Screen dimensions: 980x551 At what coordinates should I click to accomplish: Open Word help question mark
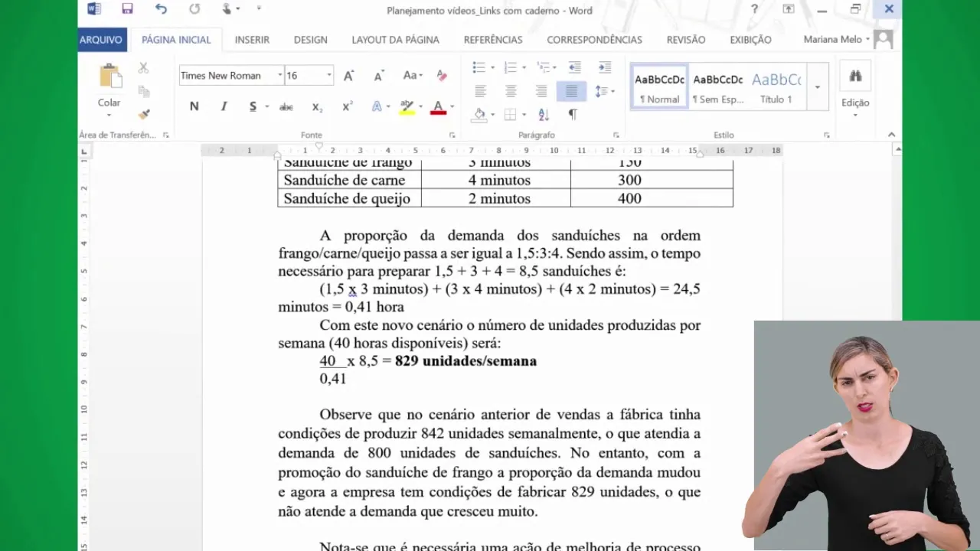[x=755, y=9]
